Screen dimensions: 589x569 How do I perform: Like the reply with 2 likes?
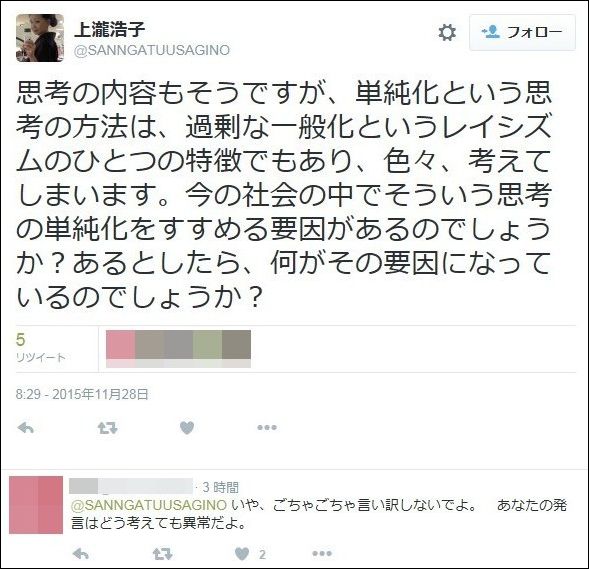[250, 554]
